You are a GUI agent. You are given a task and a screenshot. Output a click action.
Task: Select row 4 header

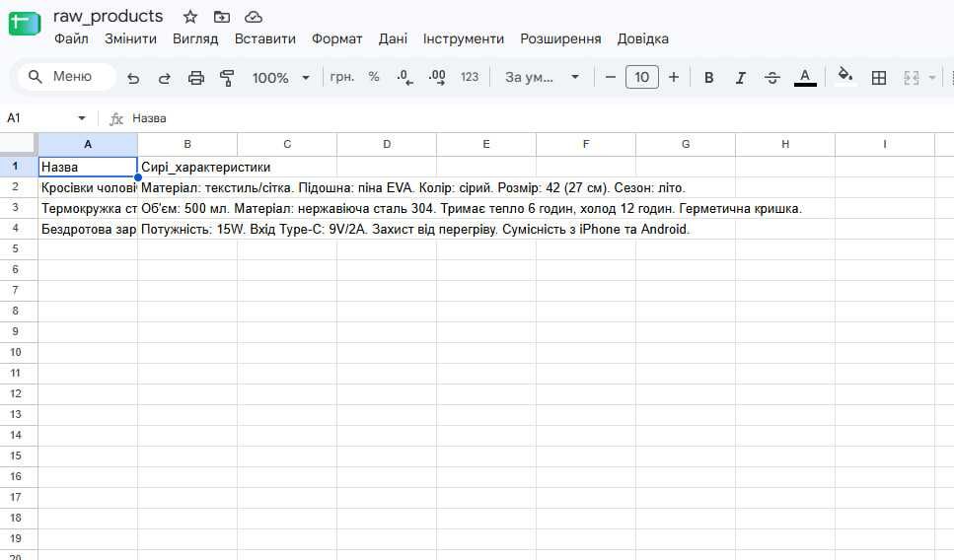click(x=19, y=228)
